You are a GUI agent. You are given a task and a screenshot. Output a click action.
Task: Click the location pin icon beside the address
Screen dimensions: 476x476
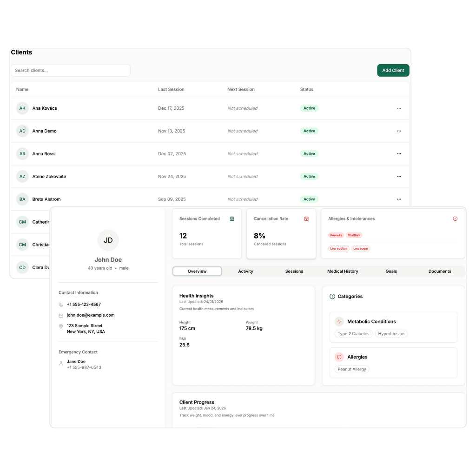coord(60,326)
